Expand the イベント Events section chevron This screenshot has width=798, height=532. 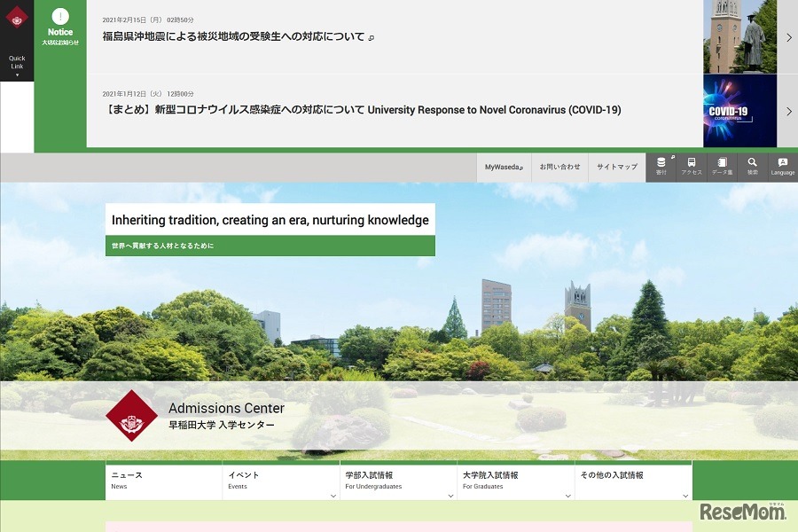tap(332, 495)
